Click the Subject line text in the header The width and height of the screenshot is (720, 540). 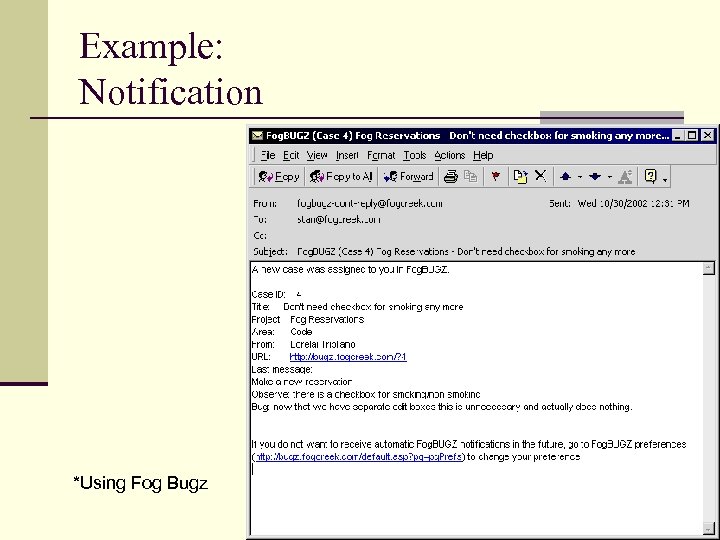point(466,252)
